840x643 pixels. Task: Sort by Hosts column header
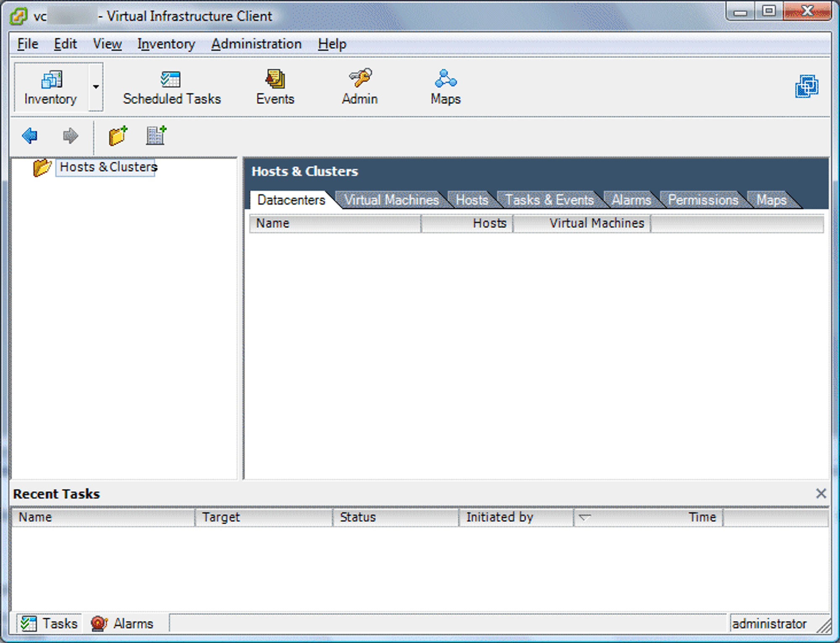coord(467,223)
